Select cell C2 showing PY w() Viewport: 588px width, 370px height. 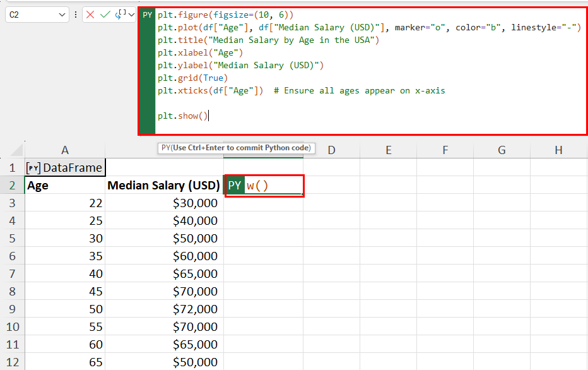tap(264, 186)
